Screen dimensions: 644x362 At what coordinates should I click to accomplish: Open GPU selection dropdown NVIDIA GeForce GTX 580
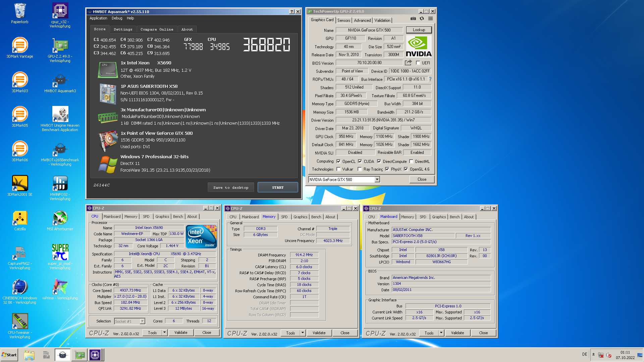344,179
